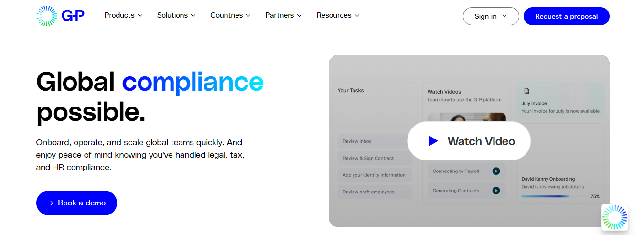Click the Book a demo button
This screenshot has height=235, width=644.
[x=76, y=203]
